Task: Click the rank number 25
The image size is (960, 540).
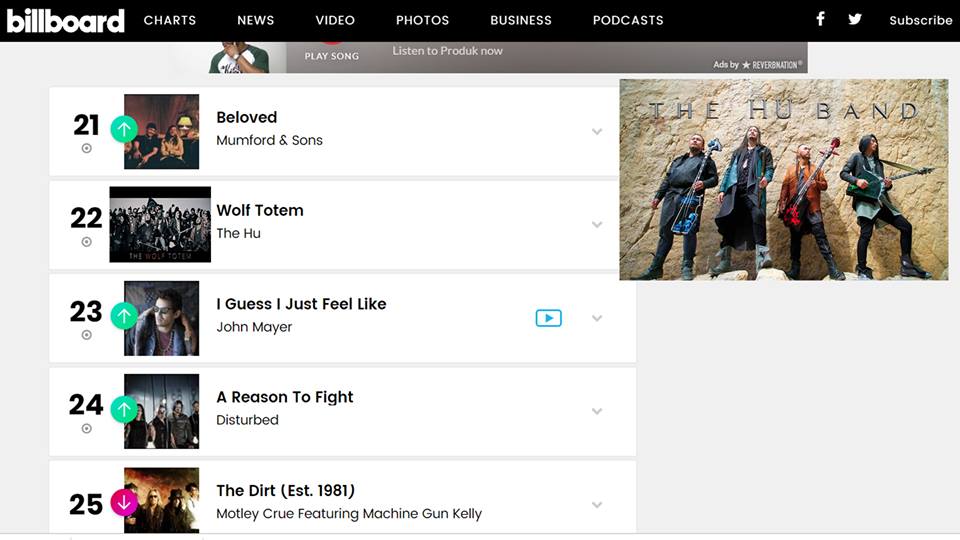Action: (86, 504)
